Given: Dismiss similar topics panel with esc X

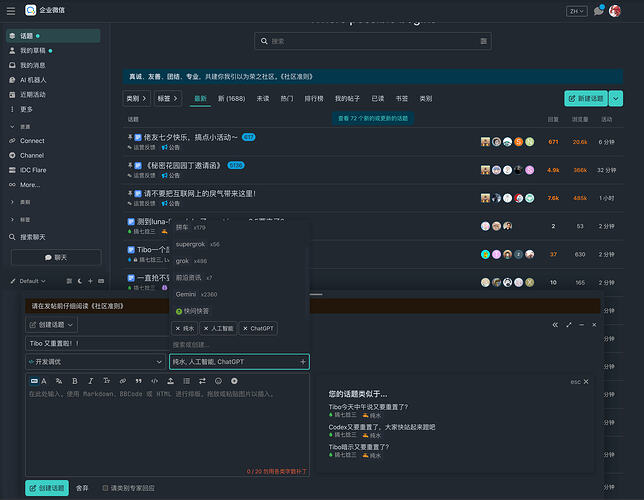Looking at the screenshot, I should coord(580,382).
